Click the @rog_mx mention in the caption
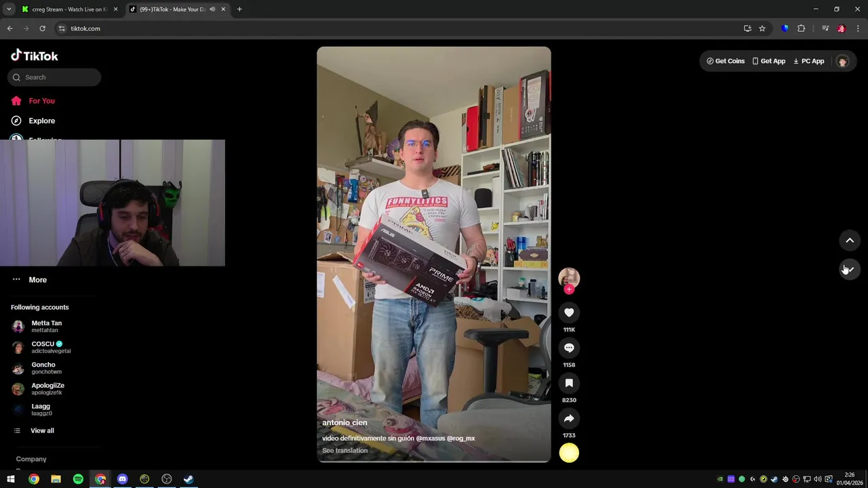 tap(460, 439)
